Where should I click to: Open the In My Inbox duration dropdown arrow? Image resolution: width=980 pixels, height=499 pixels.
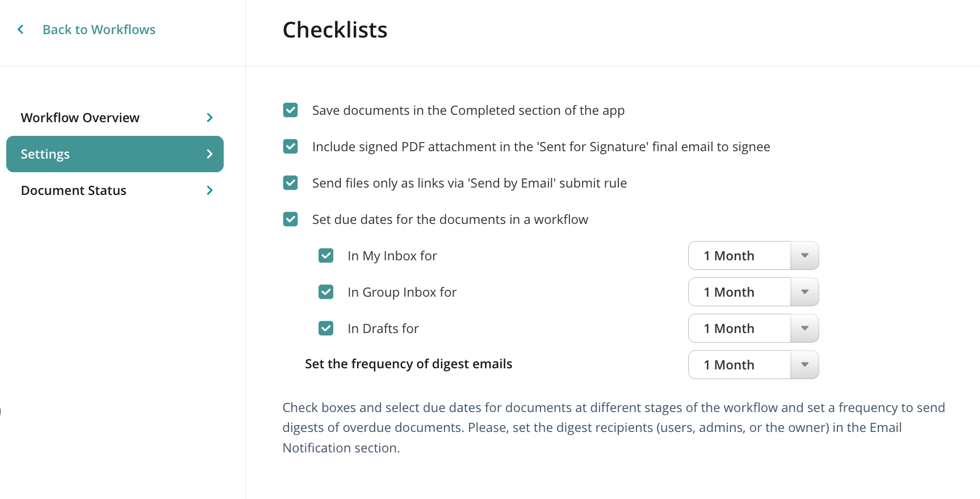[805, 256]
